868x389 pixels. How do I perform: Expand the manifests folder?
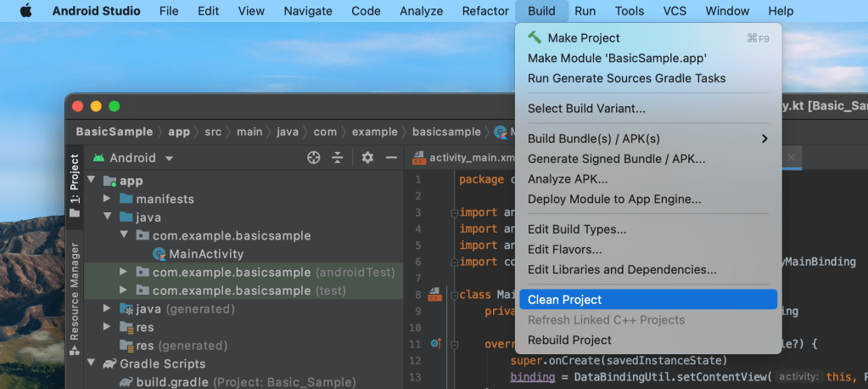(x=107, y=199)
